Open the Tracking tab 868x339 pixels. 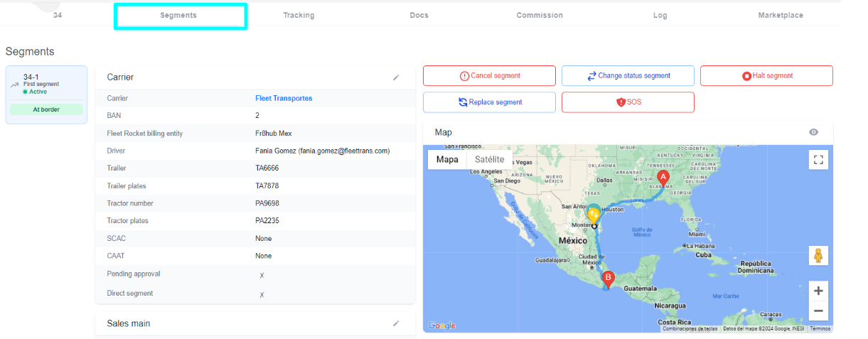299,15
